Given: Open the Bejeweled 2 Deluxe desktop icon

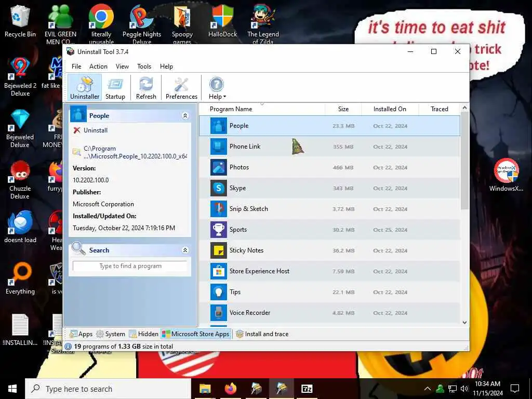Looking at the screenshot, I should [x=20, y=77].
